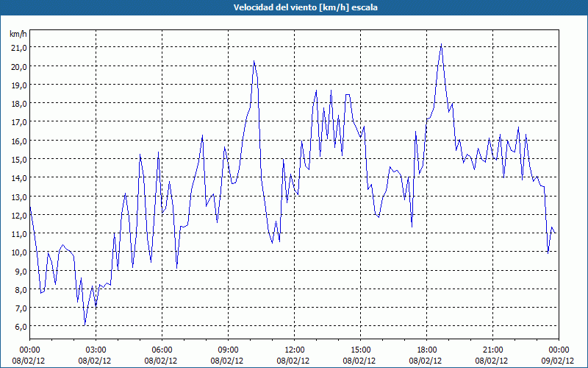Select the 10,0 y-axis value

[x=19, y=252]
